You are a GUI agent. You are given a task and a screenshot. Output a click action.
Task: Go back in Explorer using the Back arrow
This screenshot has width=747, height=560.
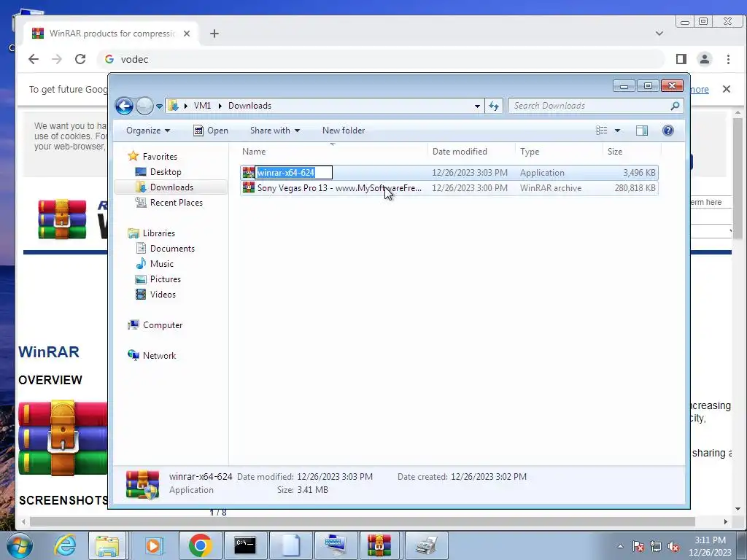(124, 106)
